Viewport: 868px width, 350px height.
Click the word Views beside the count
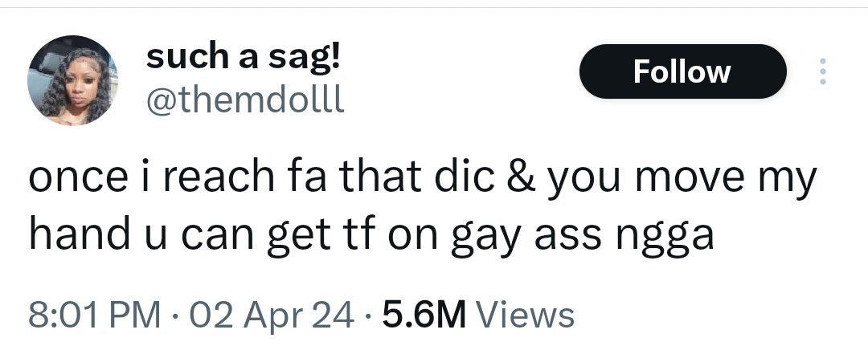(x=526, y=315)
